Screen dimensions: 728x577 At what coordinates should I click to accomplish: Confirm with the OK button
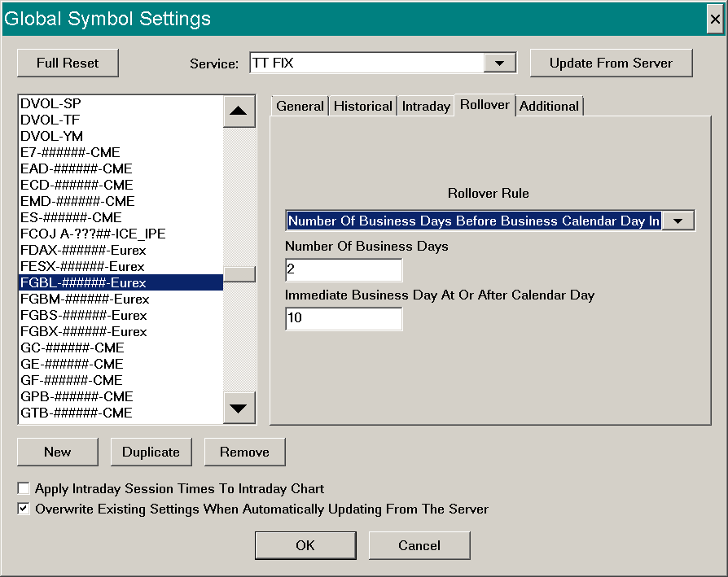(305, 545)
